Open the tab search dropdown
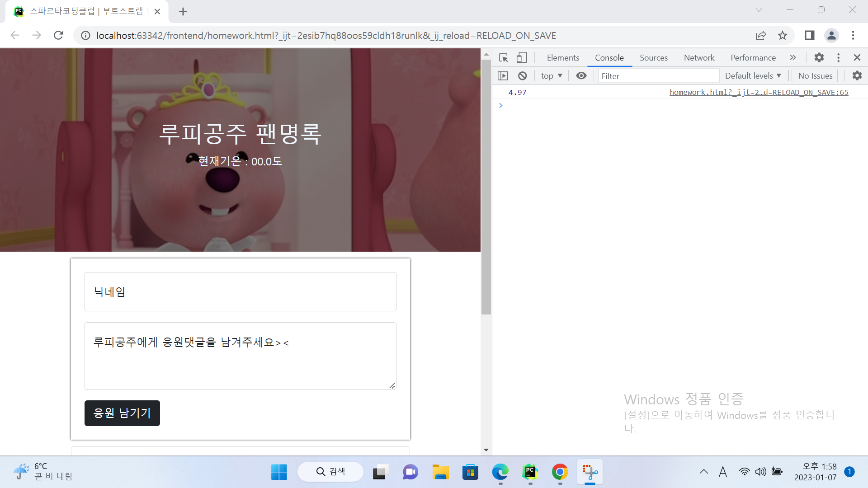868x488 pixels. click(x=759, y=10)
